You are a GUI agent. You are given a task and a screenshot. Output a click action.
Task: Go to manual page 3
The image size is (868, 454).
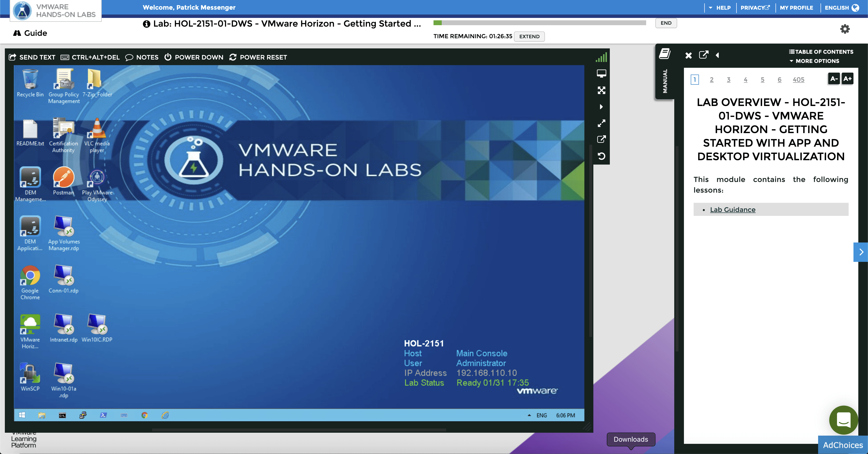click(728, 80)
